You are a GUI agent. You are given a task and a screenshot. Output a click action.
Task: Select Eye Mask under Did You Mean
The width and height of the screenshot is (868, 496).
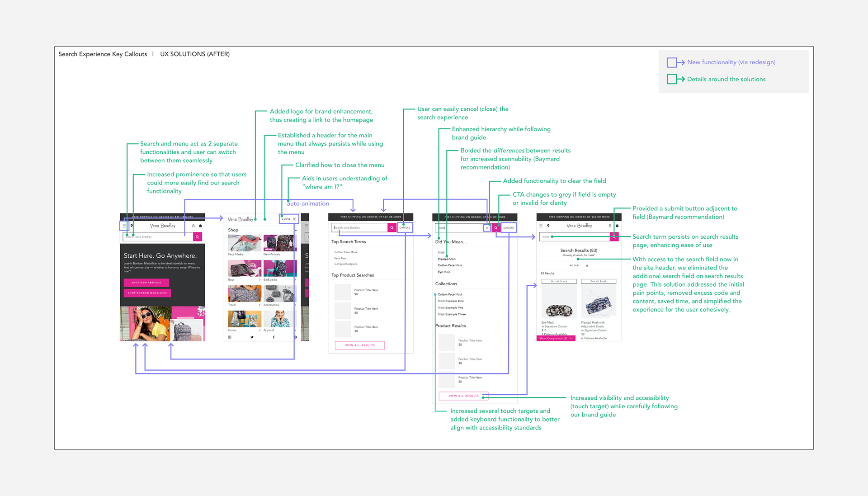[x=444, y=272]
